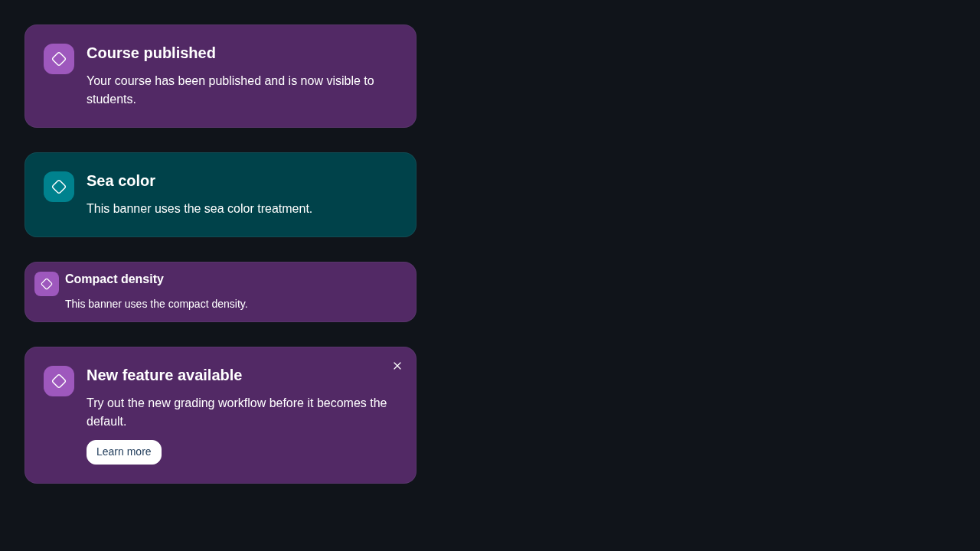
Task: Click the grading workflow description text
Action: click(x=237, y=412)
